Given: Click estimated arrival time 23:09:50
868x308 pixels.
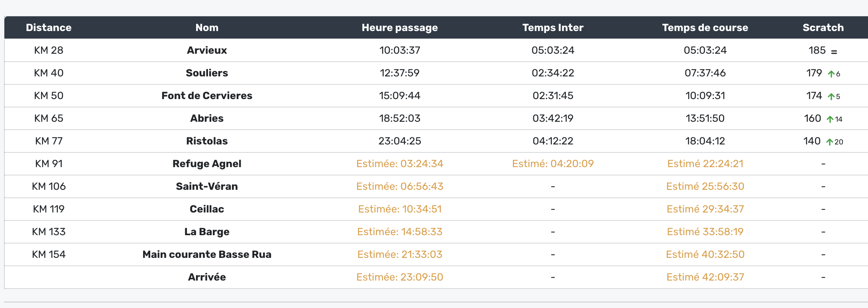Looking at the screenshot, I should (x=400, y=277).
